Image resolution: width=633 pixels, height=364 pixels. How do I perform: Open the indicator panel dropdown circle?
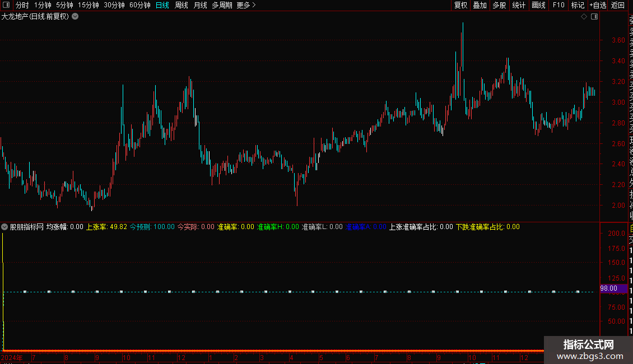click(x=4, y=227)
